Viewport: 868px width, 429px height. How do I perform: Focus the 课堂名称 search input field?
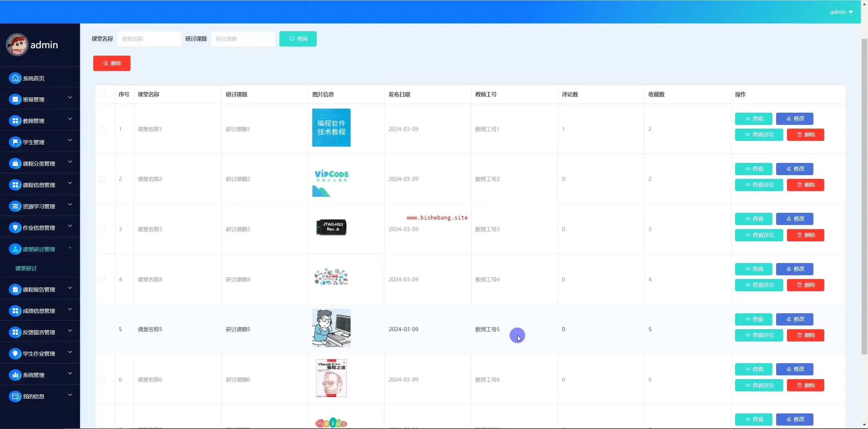point(149,39)
